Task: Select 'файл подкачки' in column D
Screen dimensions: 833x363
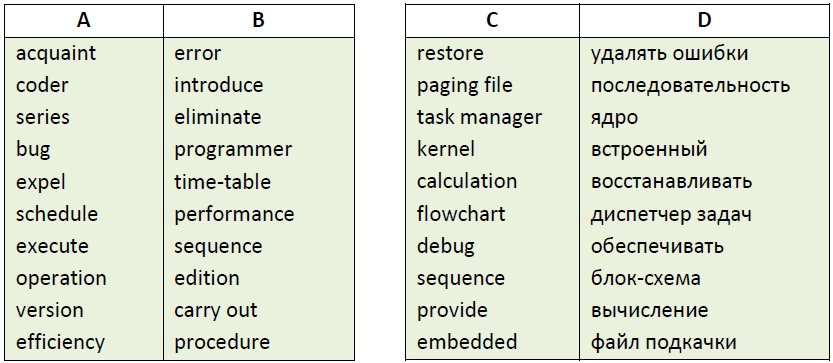Action: (x=664, y=343)
